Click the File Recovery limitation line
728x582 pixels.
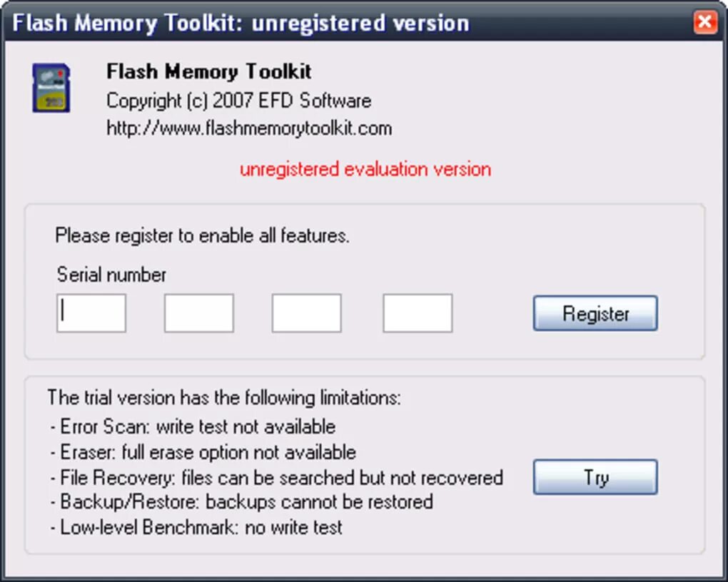click(276, 478)
